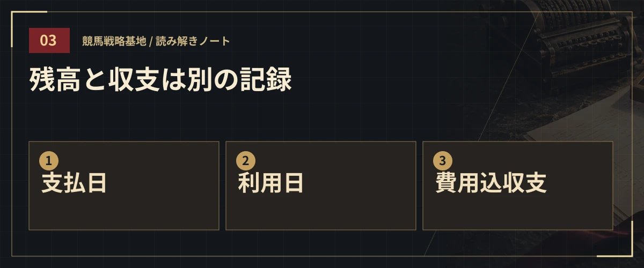Image resolution: width=644 pixels, height=268 pixels.
Task: Select the gold circle numbered 2
Action: coord(246,161)
